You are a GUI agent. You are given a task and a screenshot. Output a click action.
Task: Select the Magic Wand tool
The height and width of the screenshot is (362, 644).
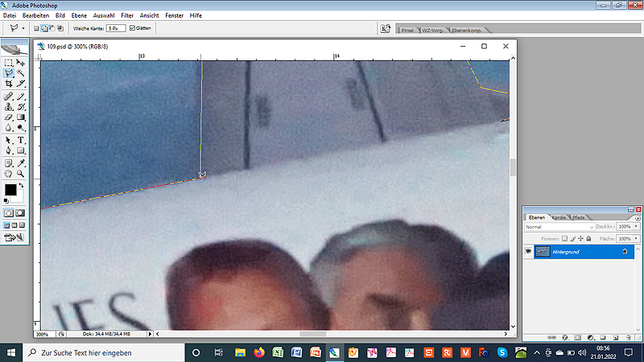[x=21, y=73]
